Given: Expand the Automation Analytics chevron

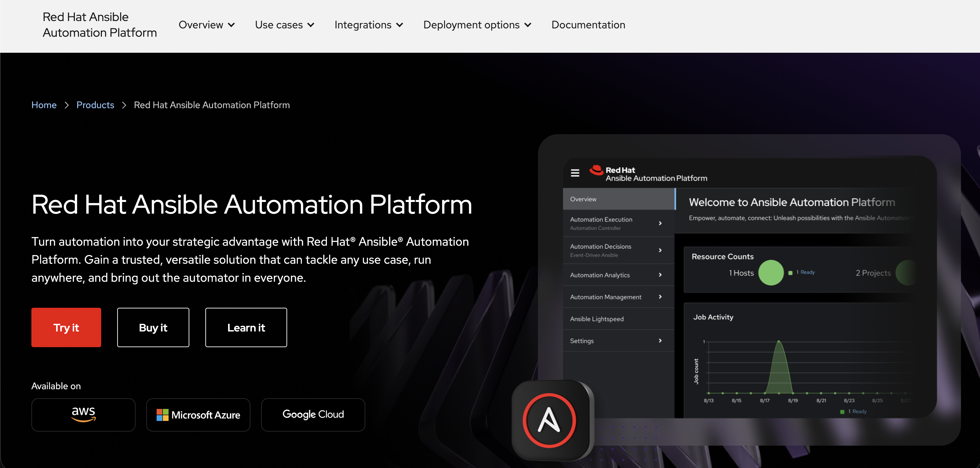Looking at the screenshot, I should point(660,275).
